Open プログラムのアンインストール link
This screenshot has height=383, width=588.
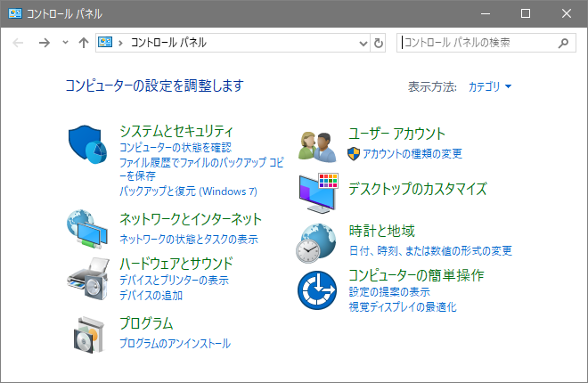175,343
